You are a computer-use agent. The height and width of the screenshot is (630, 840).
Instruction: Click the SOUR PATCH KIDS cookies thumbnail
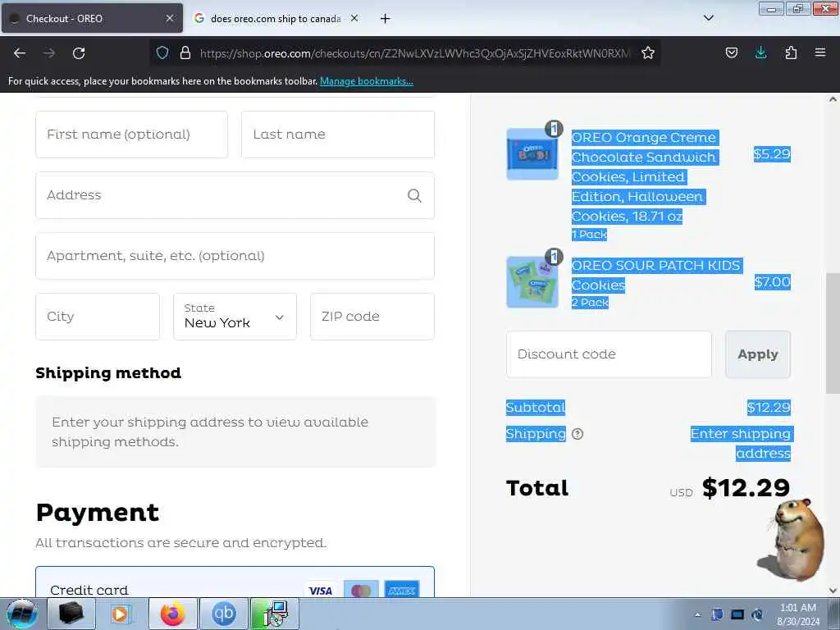532,282
